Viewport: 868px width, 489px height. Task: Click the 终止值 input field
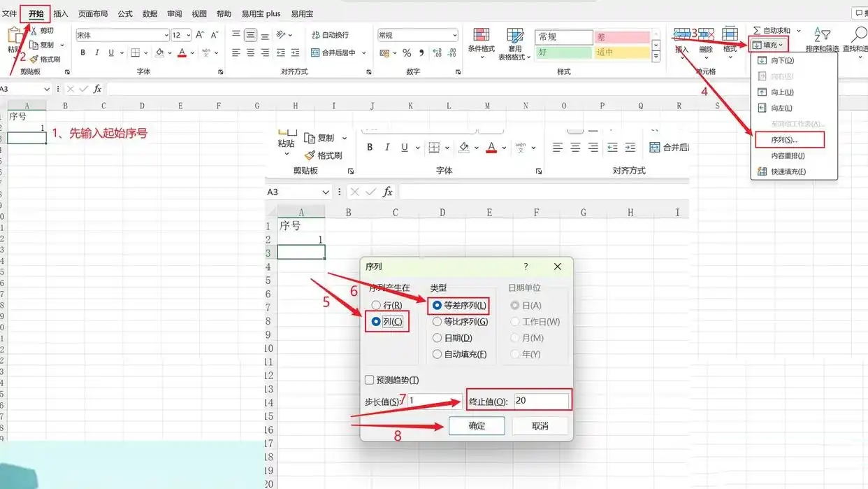point(541,400)
